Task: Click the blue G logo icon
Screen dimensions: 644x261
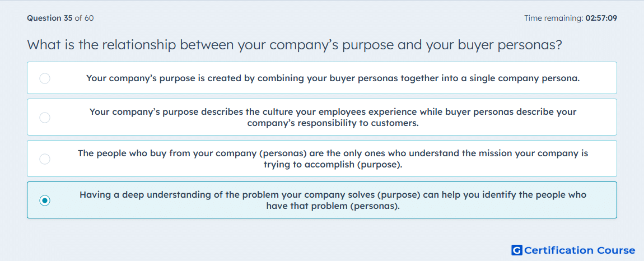Action: 517,250
